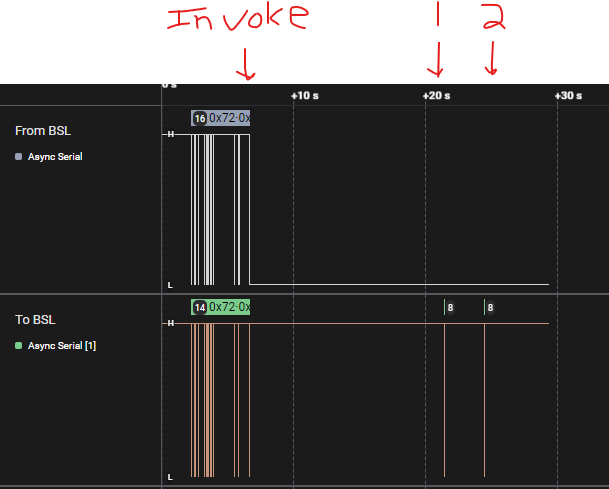
Task: Click the grey 16-frame decoded data bubble
Action: (x=220, y=118)
